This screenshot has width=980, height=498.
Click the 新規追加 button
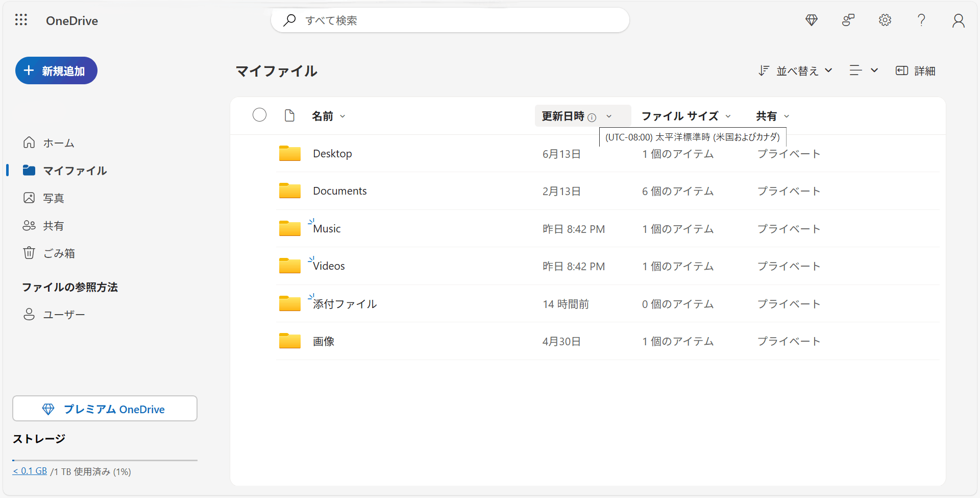click(56, 70)
